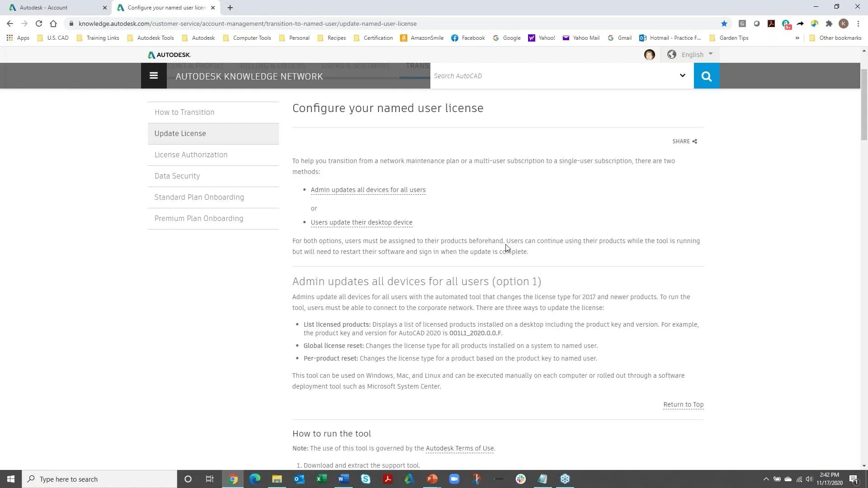Show more bookmarks overflow chevron

pos(797,38)
